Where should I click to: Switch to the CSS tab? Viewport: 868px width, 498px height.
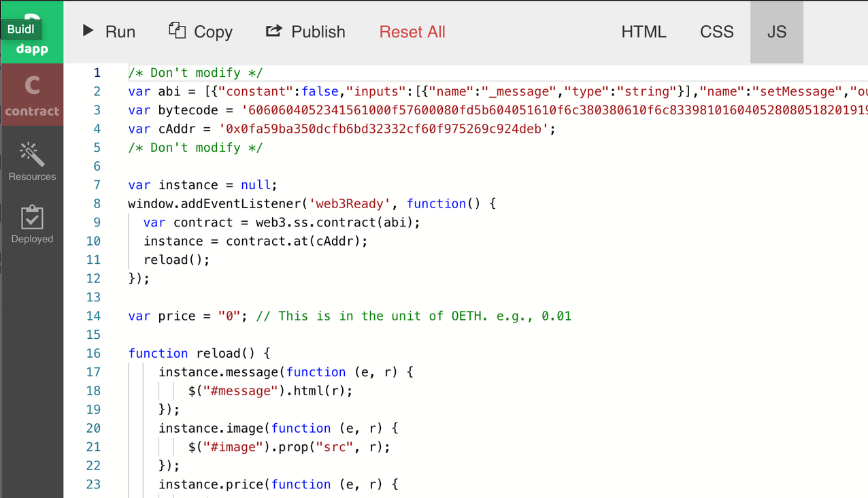pyautogui.click(x=717, y=32)
